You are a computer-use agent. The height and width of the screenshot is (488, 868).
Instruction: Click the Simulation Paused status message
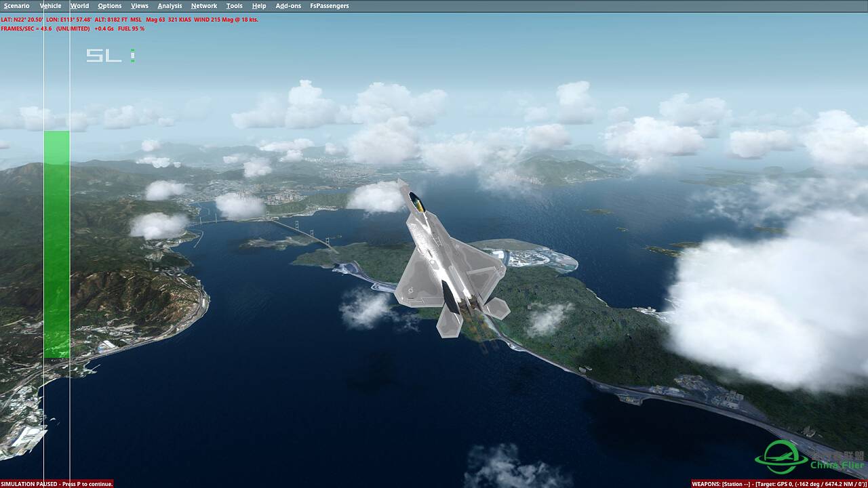click(x=57, y=484)
